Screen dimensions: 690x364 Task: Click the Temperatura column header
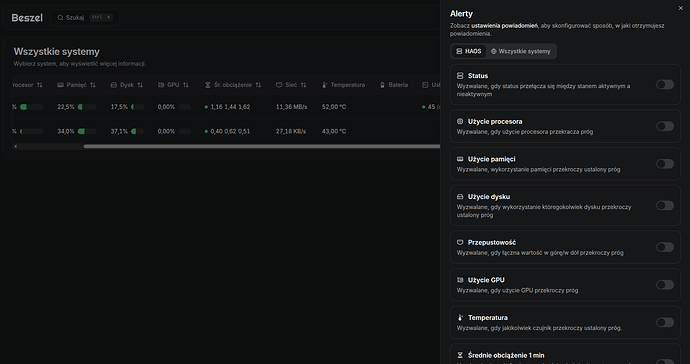(x=343, y=85)
